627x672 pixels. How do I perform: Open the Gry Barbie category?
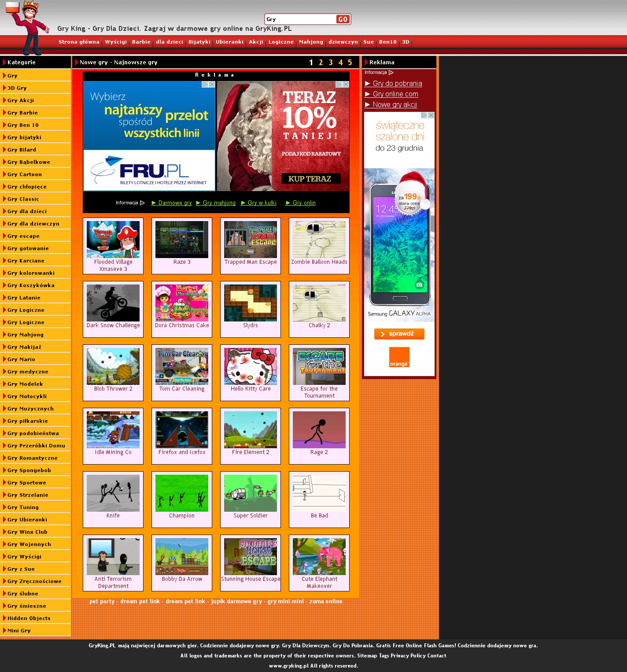pyautogui.click(x=22, y=113)
